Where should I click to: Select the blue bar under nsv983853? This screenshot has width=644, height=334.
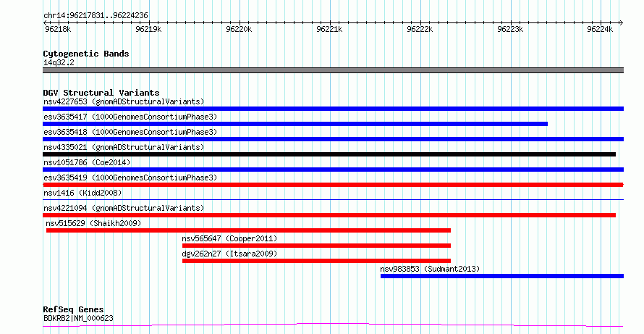[x=502, y=276]
